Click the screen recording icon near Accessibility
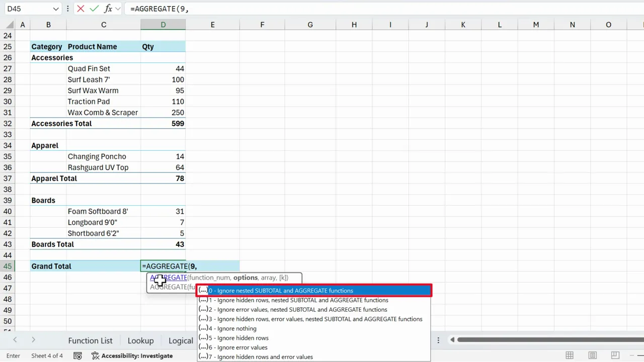Viewport: 644px width, 362px height. pyautogui.click(x=78, y=355)
